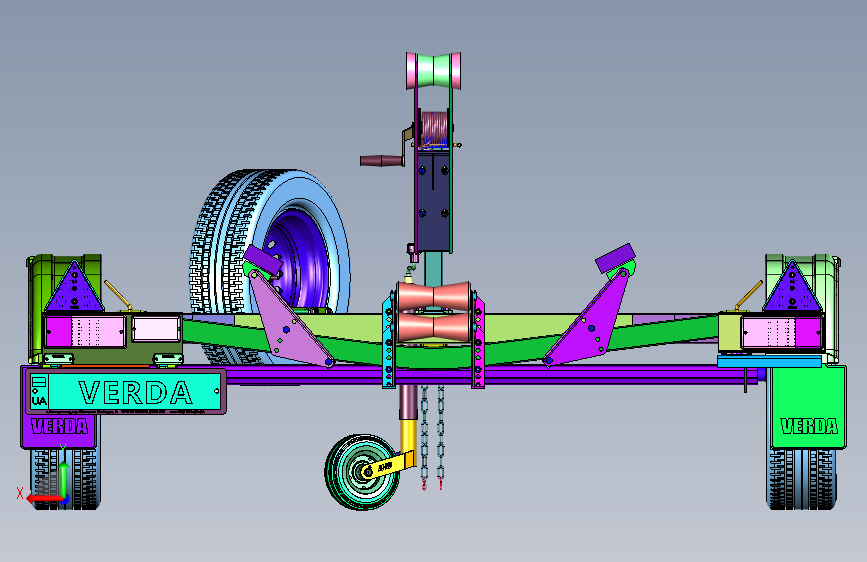867x562 pixels.
Task: Click the purple pad atop the left bracket
Action: pos(263,260)
